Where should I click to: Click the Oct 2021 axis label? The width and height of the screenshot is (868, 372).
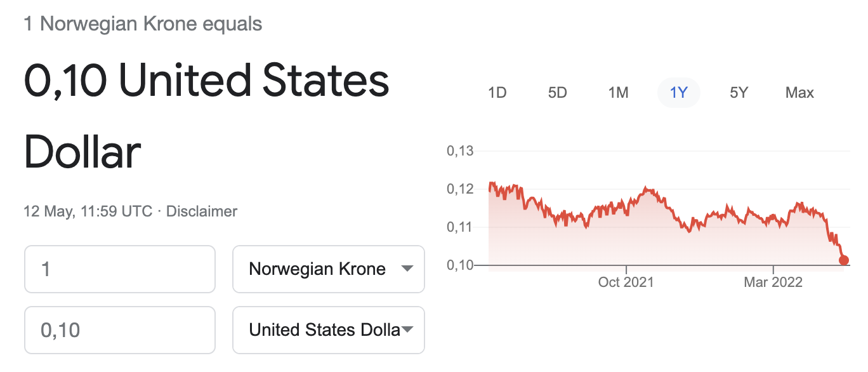[x=626, y=282]
